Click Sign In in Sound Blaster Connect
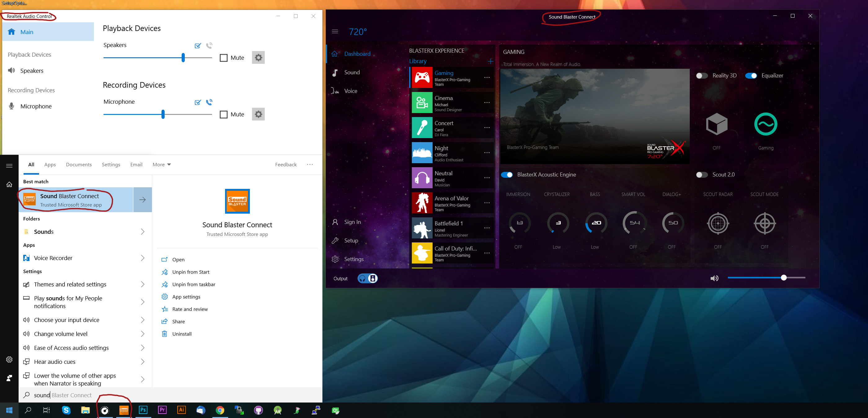The width and height of the screenshot is (868, 418). [x=352, y=222]
